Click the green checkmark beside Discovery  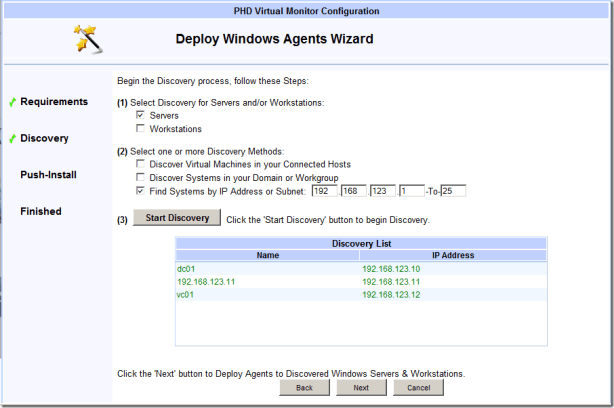point(11,139)
